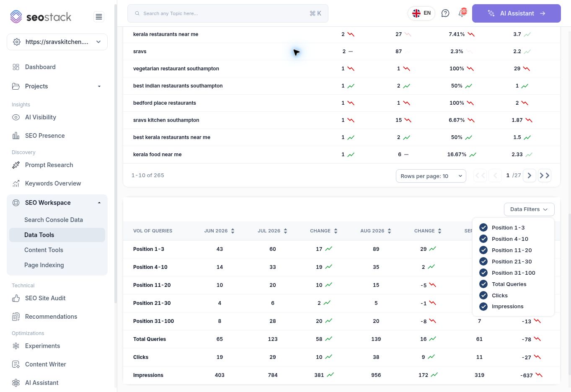Click the SEO Site Audit thumbs-up icon

16,298
